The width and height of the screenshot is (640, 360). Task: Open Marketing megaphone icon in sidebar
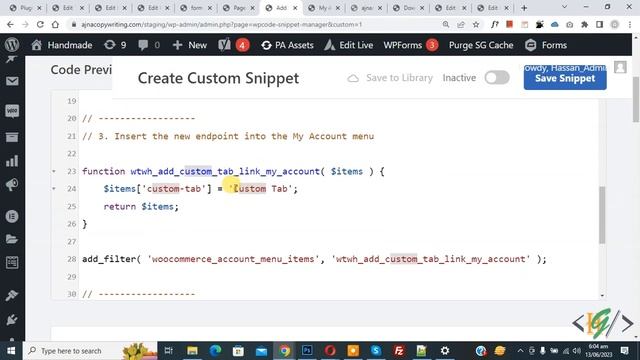coord(12,185)
